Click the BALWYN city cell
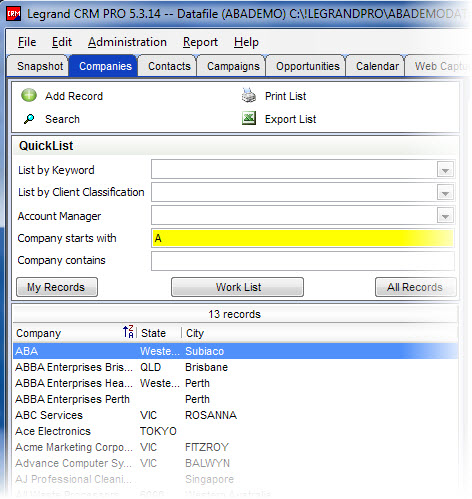Image resolution: width=472 pixels, height=499 pixels. pyautogui.click(x=207, y=463)
